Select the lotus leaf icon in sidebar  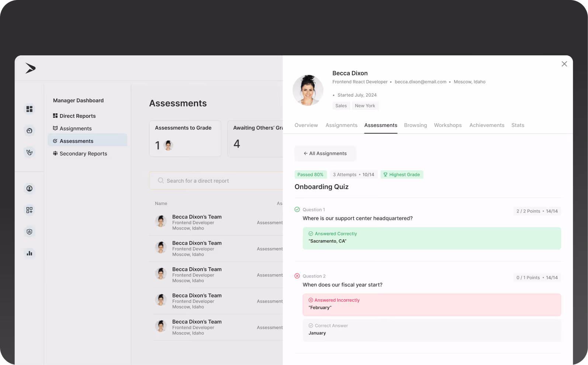(x=30, y=152)
